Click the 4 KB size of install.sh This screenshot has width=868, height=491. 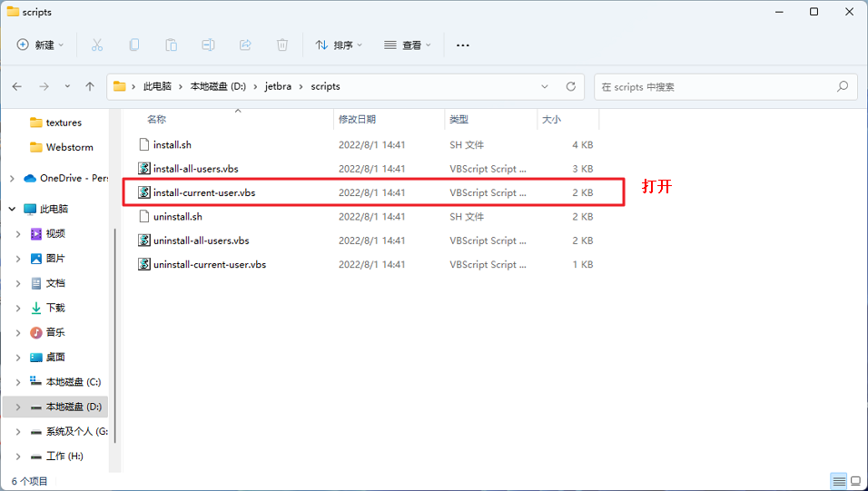[x=582, y=144]
